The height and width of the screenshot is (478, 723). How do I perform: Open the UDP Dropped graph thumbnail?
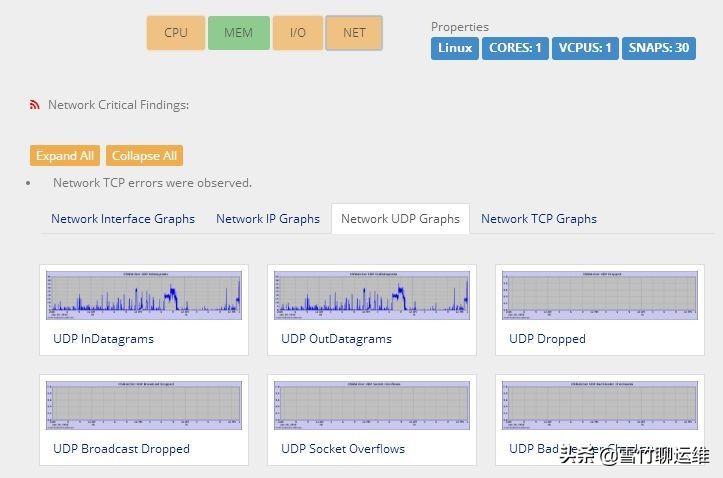coord(600,296)
